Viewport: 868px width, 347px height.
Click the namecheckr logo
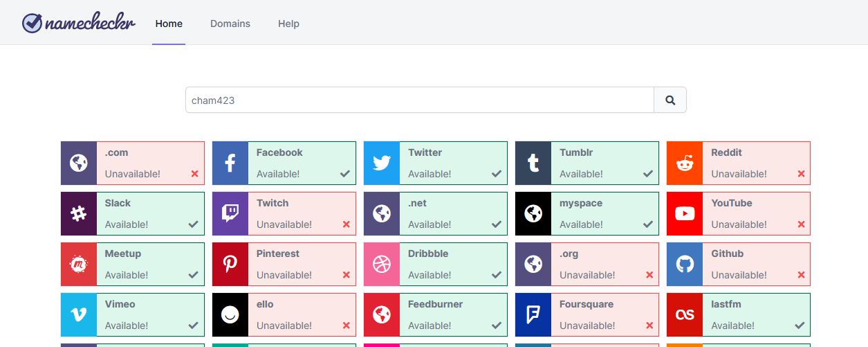click(x=78, y=24)
